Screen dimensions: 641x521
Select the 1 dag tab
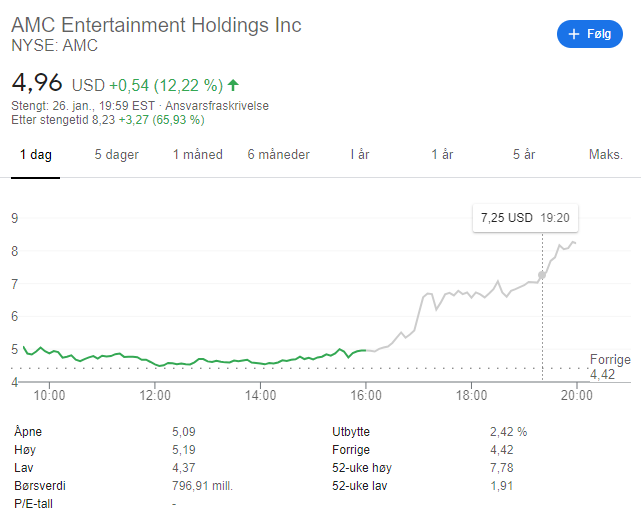[36, 155]
